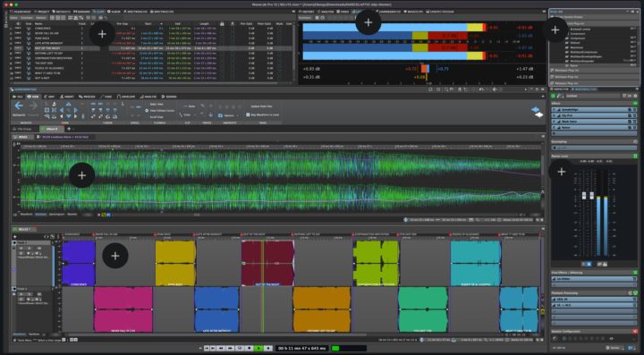
Task: Open the Snapshots Options dropdown
Action: [x=228, y=115]
